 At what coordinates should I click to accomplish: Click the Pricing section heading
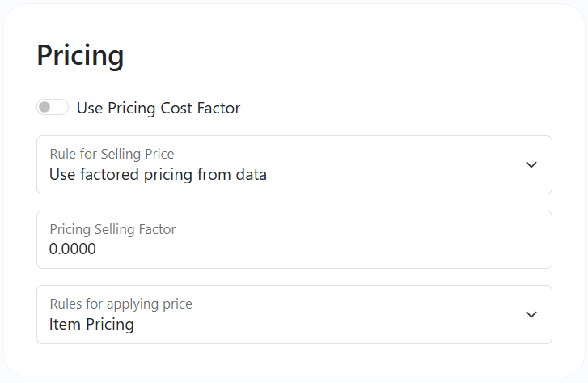80,55
